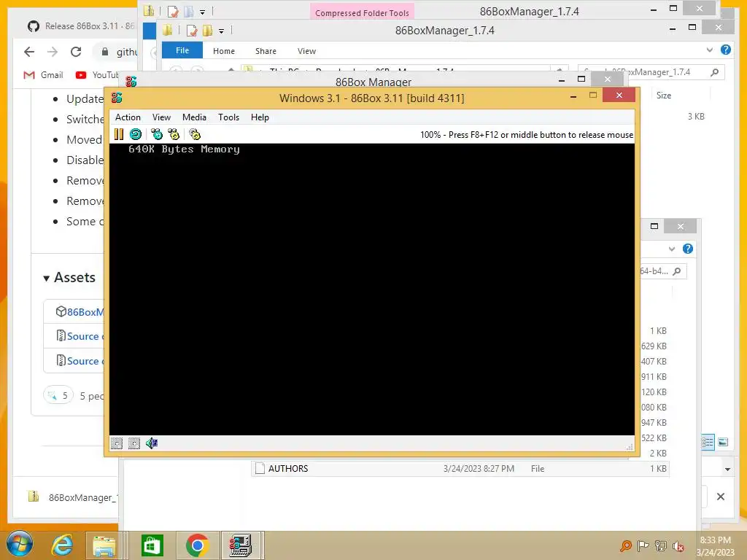This screenshot has height=560, width=747.
Task: Open YouTube bookmark
Action: pyautogui.click(x=97, y=75)
